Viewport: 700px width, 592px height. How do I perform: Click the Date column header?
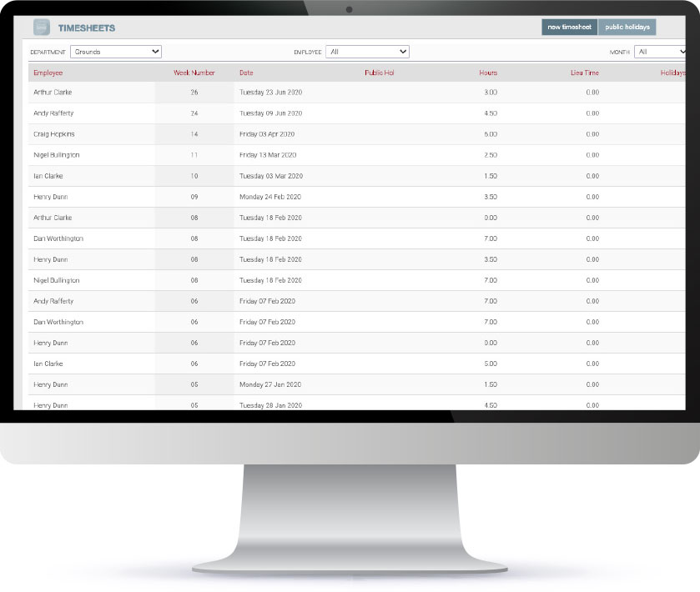(246, 73)
